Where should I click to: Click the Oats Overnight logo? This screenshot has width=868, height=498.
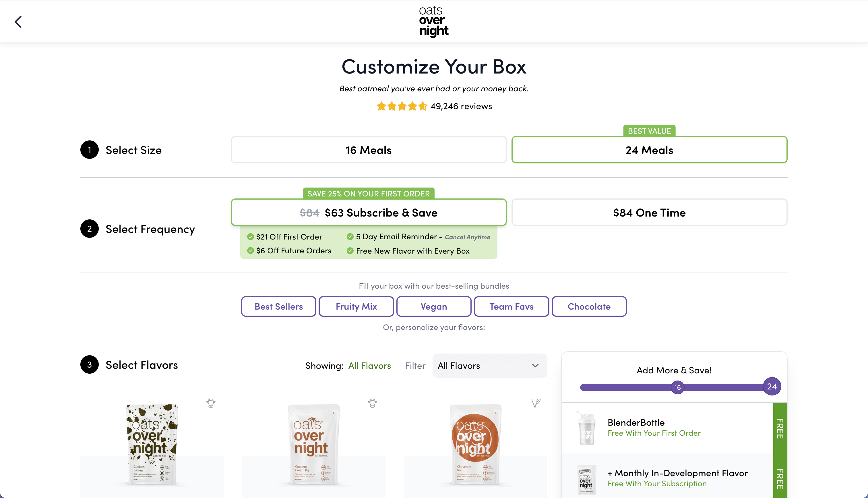tap(434, 21)
